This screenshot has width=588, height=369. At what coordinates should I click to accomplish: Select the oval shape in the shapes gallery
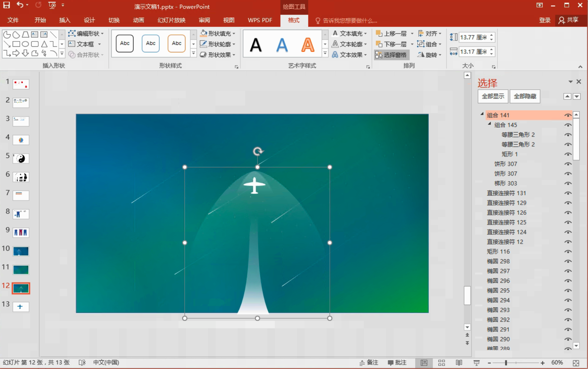(25, 44)
